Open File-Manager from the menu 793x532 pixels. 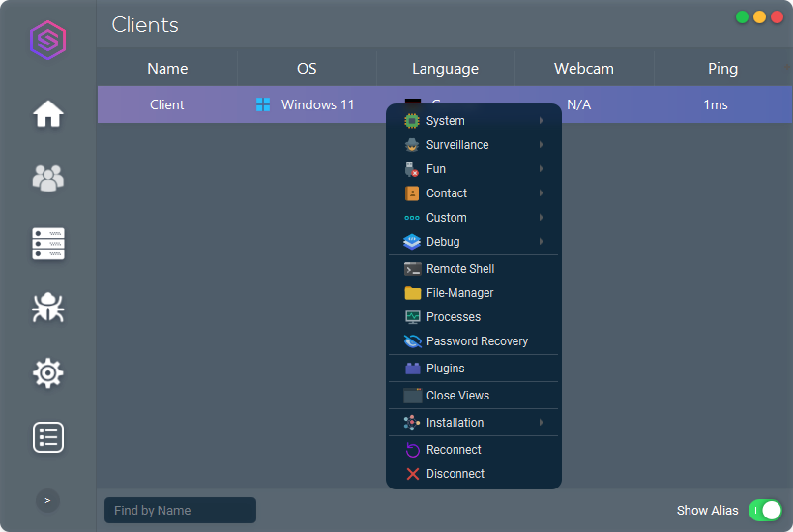[473, 293]
